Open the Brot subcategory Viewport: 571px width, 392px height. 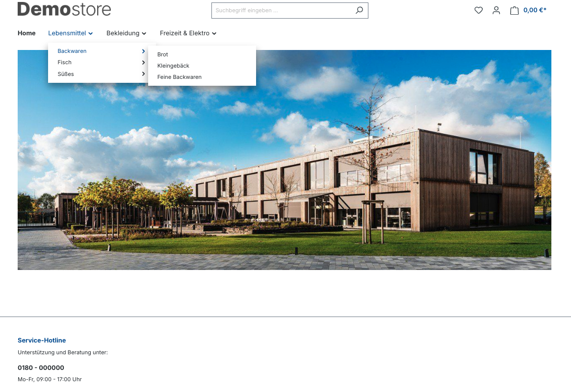[x=163, y=54]
